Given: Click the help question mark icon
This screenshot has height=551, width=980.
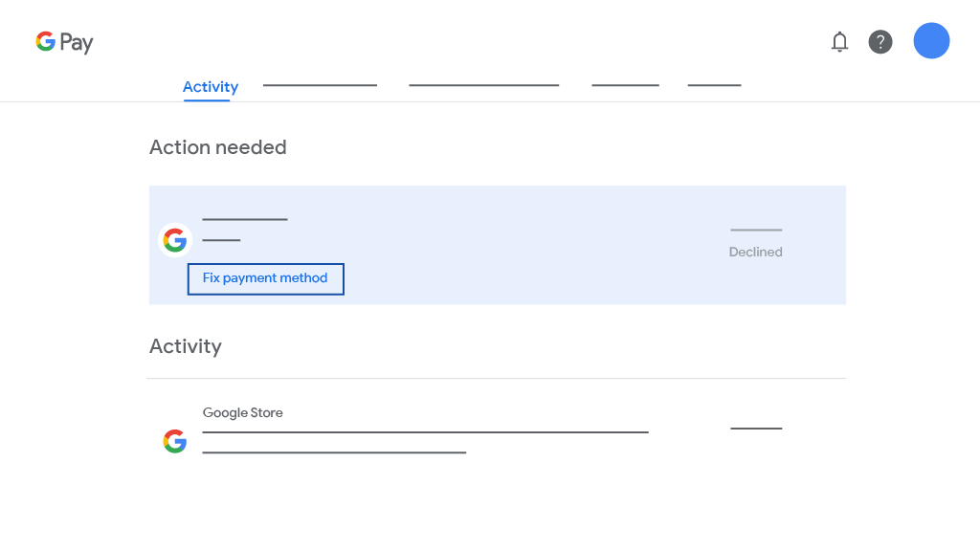Looking at the screenshot, I should click(880, 42).
